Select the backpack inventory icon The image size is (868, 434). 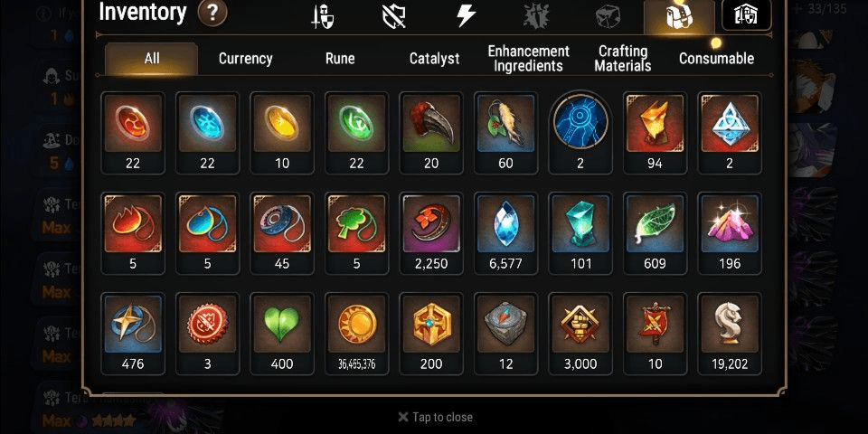pyautogui.click(x=680, y=17)
